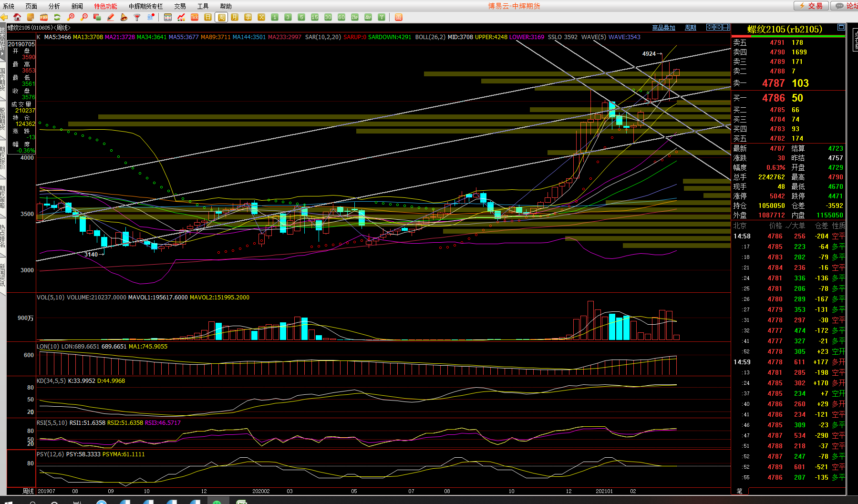Screen dimensions: 858x504
Task: Open the 周期 period dropdown link
Action: [x=690, y=28]
